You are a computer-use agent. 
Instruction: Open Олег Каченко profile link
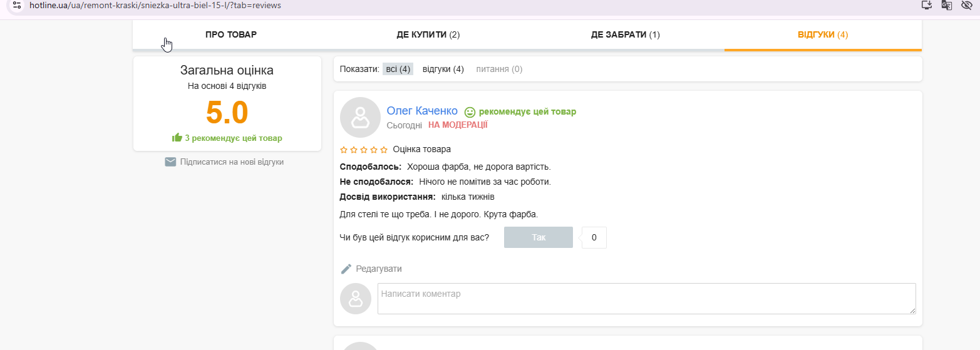pyautogui.click(x=422, y=111)
